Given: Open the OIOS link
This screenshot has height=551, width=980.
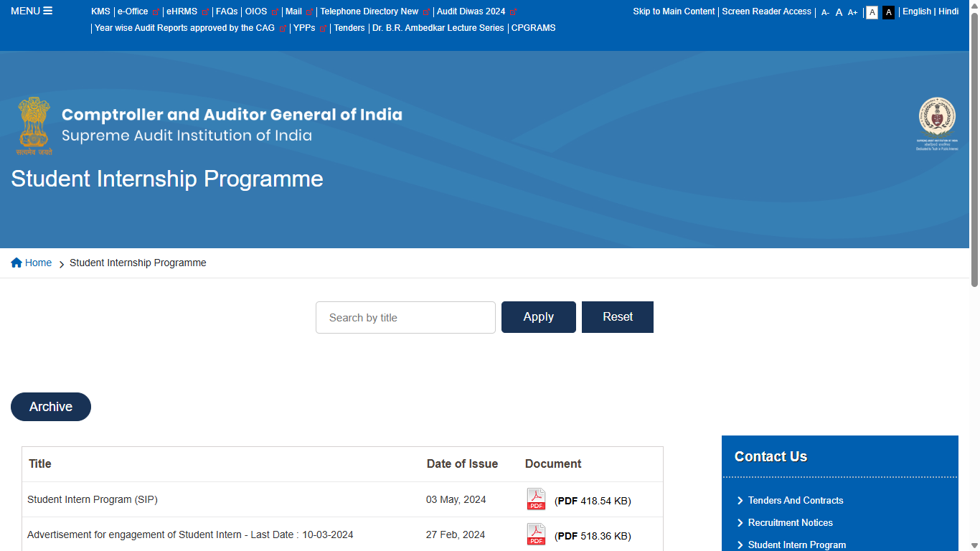Looking at the screenshot, I should pos(256,11).
